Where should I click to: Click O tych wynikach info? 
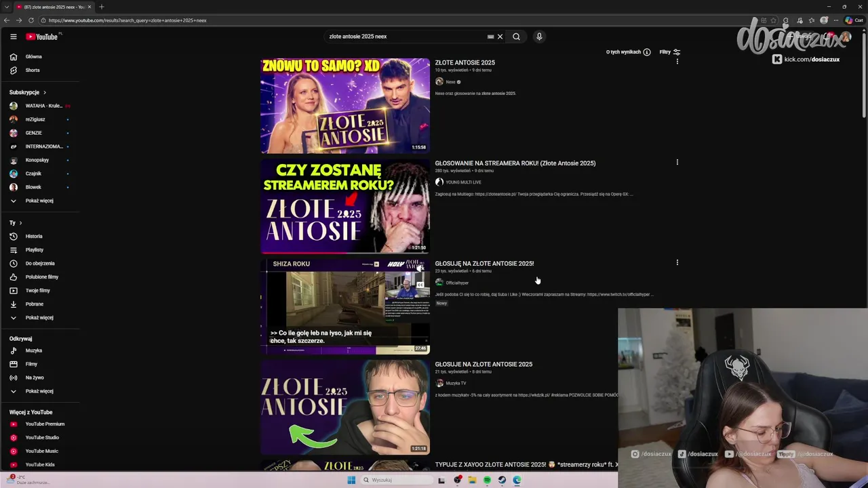(x=628, y=52)
